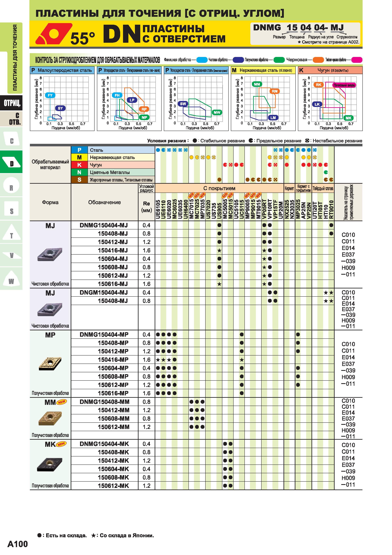Select the green D shape side tab

pyautogui.click(x=11, y=162)
